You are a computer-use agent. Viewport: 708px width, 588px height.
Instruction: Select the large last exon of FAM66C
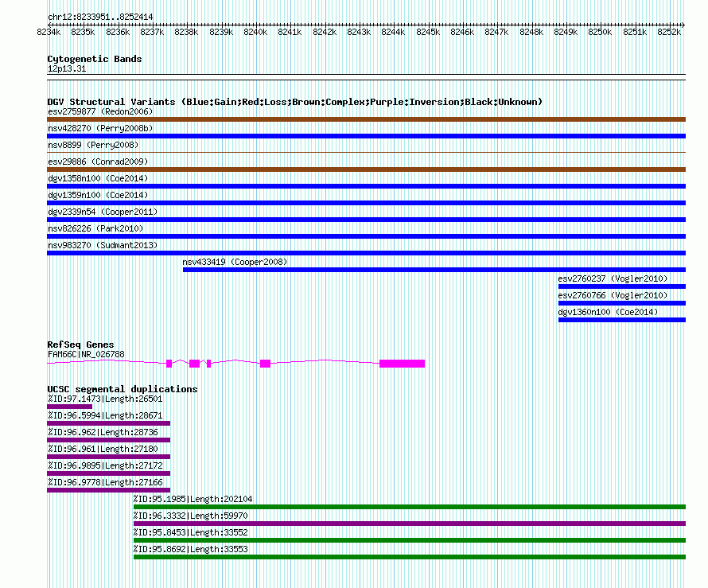(402, 364)
